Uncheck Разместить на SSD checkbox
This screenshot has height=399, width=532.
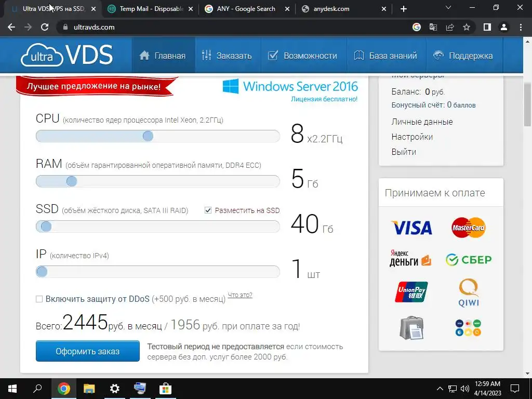tap(208, 210)
